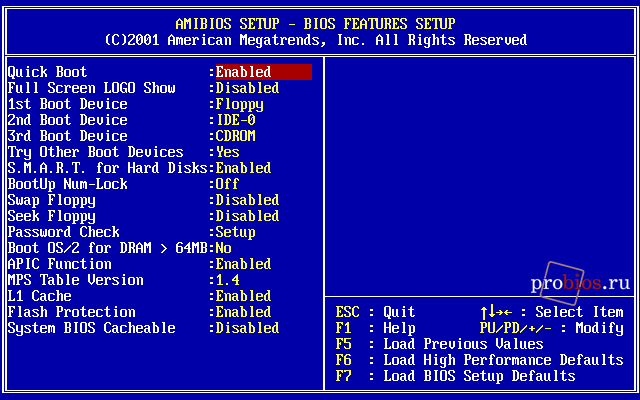640x400 pixels.
Task: Click the Quick Boot label
Action: click(x=47, y=72)
